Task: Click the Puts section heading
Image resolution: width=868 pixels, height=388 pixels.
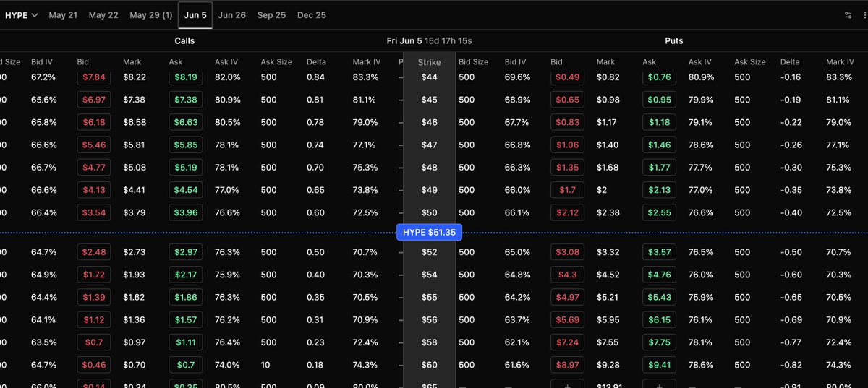Action: (x=674, y=41)
